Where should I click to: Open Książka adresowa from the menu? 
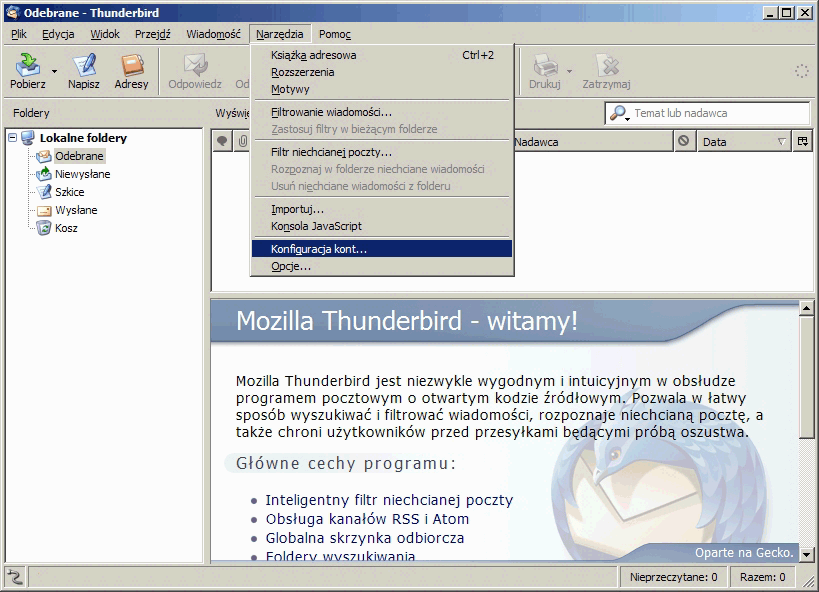313,55
